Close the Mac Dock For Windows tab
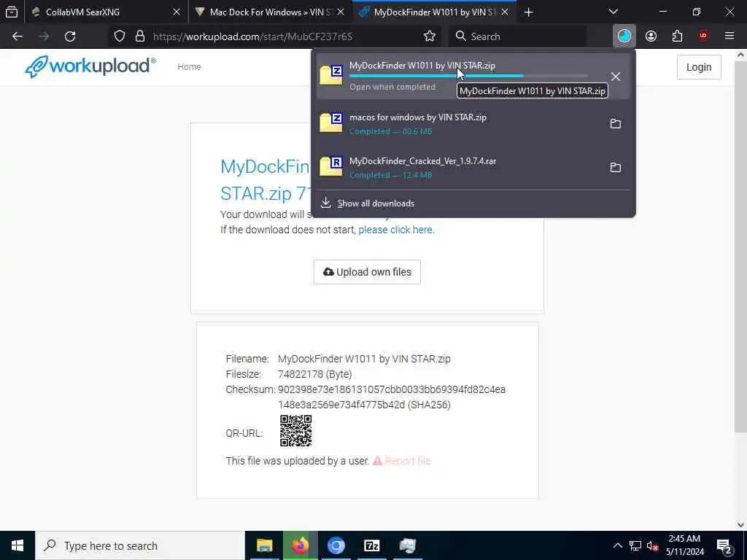747x560 pixels. (341, 12)
